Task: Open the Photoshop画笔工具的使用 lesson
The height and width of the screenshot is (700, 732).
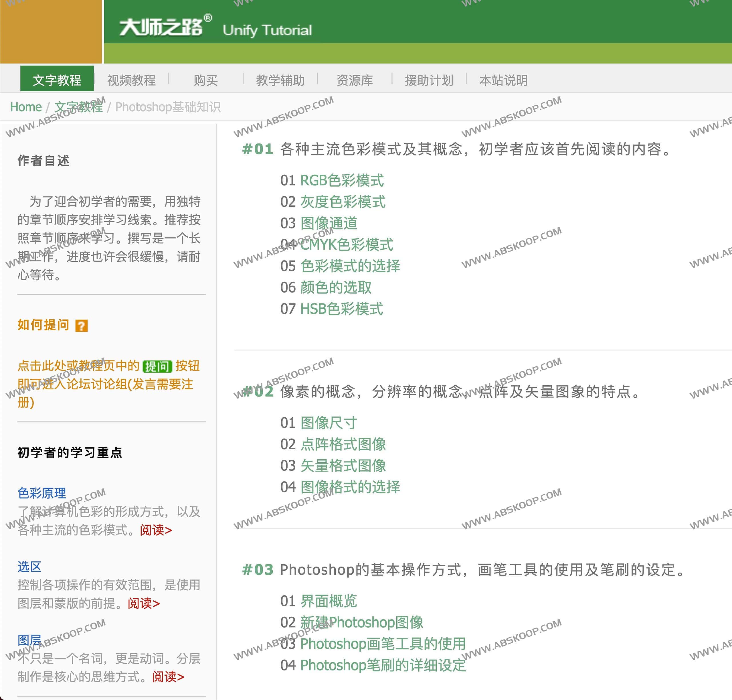Action: click(383, 644)
